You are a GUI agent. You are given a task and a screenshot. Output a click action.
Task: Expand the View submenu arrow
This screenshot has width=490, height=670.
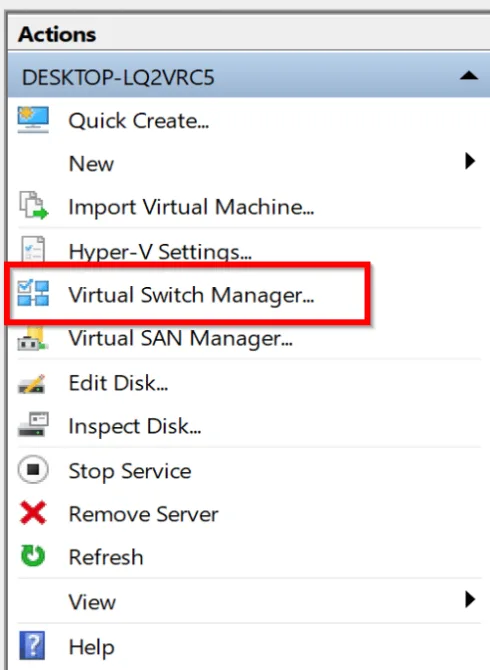[470, 599]
